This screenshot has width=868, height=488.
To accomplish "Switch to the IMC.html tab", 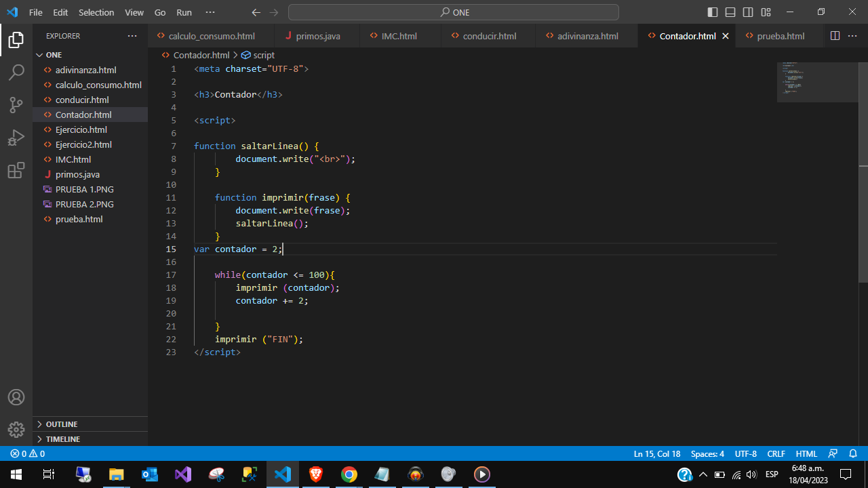I will click(x=400, y=36).
